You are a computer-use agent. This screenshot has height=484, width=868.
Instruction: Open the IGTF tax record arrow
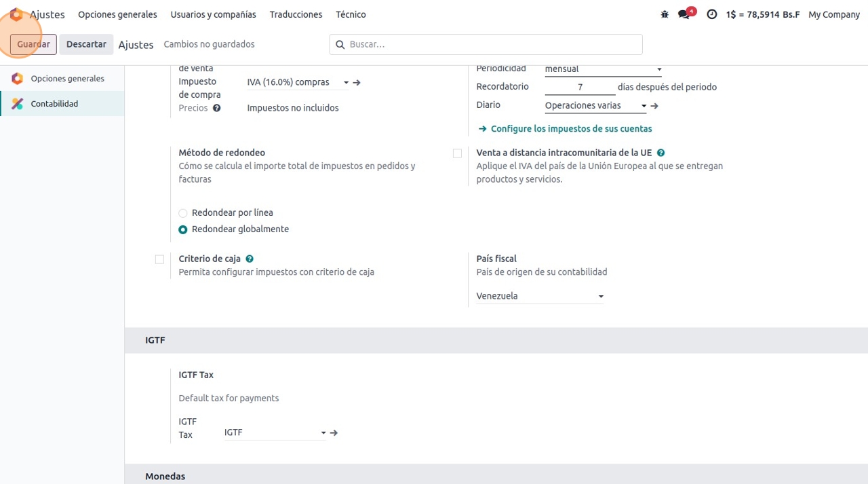[x=334, y=432]
